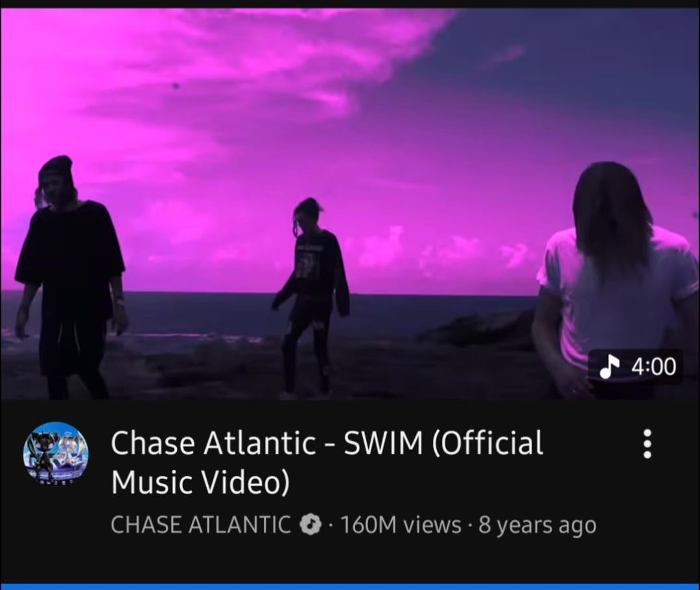Click the Chase Atlantic channel avatar
Screen dimensions: 700x590
click(56, 454)
